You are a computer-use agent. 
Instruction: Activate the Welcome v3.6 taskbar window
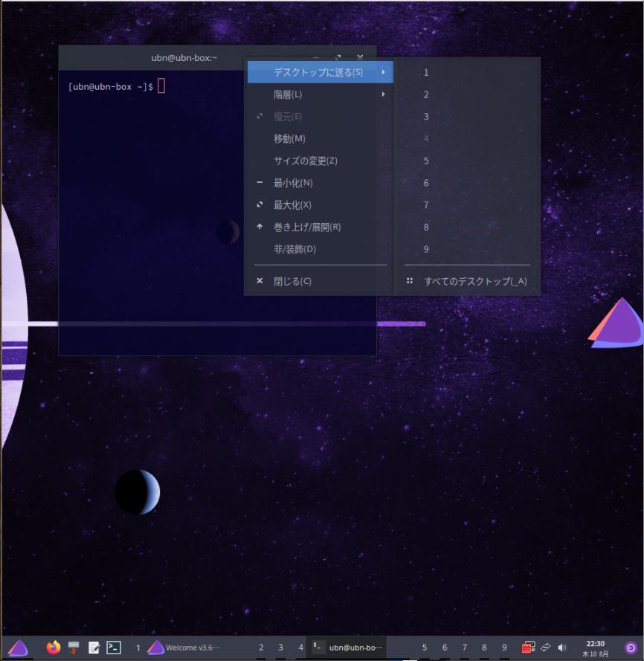(184, 648)
